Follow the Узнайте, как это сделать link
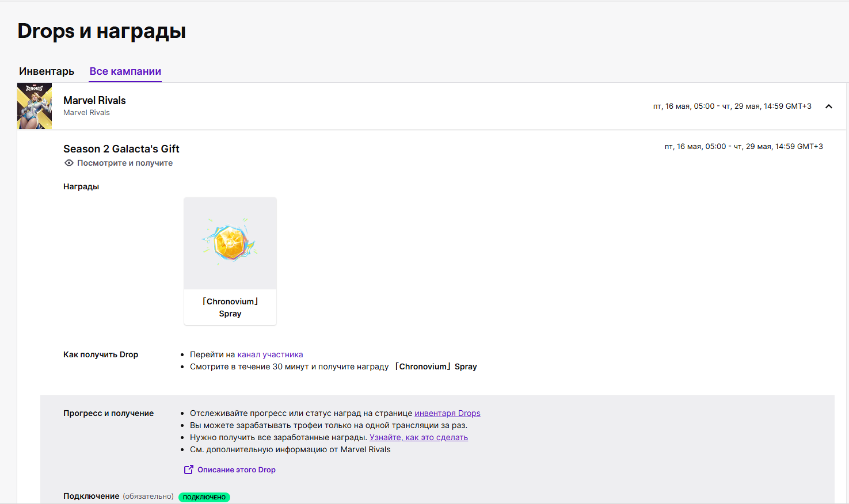This screenshot has height=504, width=849. tap(418, 437)
